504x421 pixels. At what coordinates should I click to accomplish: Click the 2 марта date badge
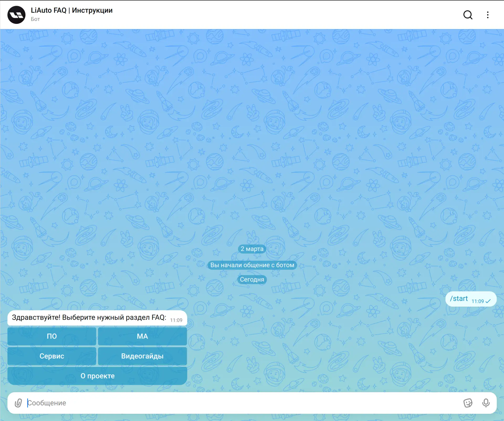(252, 249)
